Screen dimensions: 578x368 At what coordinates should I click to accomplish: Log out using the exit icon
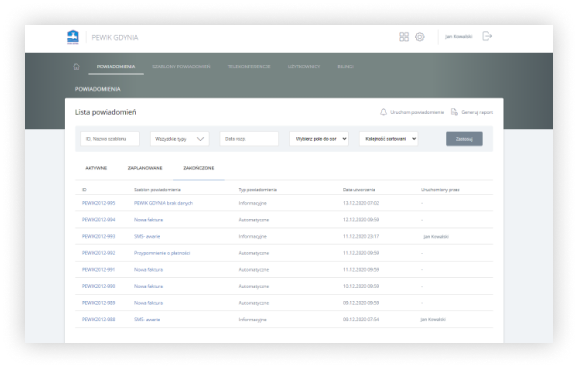(x=487, y=36)
